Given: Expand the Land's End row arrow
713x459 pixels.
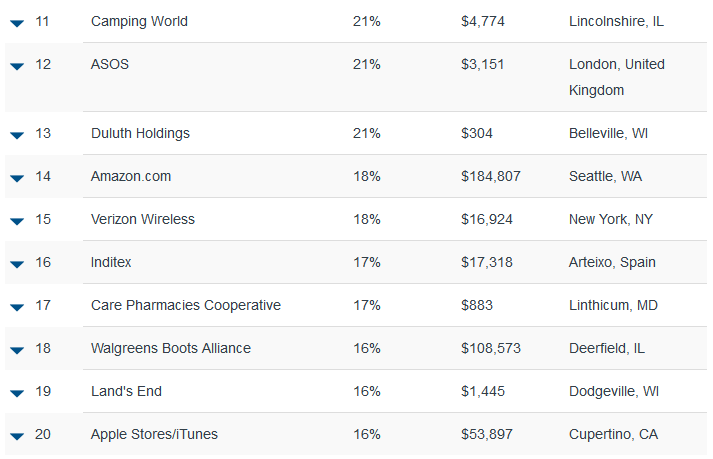Looking at the screenshot, I should click(x=17, y=393).
